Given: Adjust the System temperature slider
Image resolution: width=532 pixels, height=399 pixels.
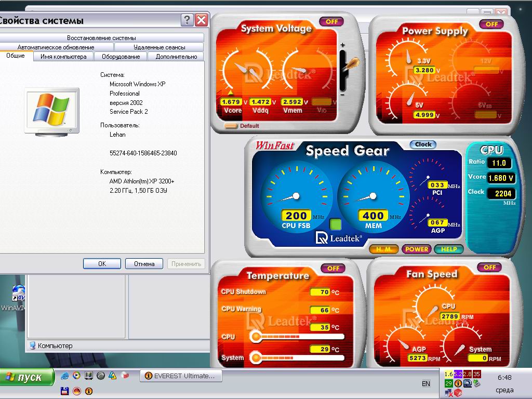Looking at the screenshot, I should coord(297,357).
